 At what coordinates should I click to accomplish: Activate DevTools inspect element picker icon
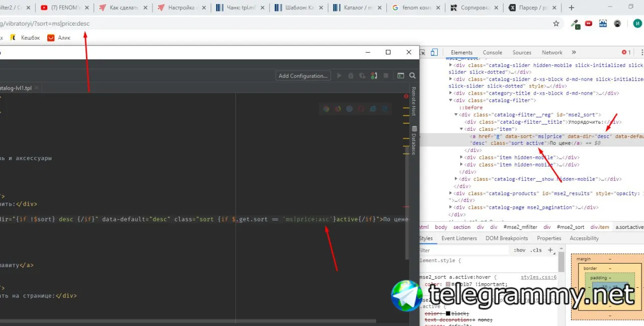[x=423, y=52]
